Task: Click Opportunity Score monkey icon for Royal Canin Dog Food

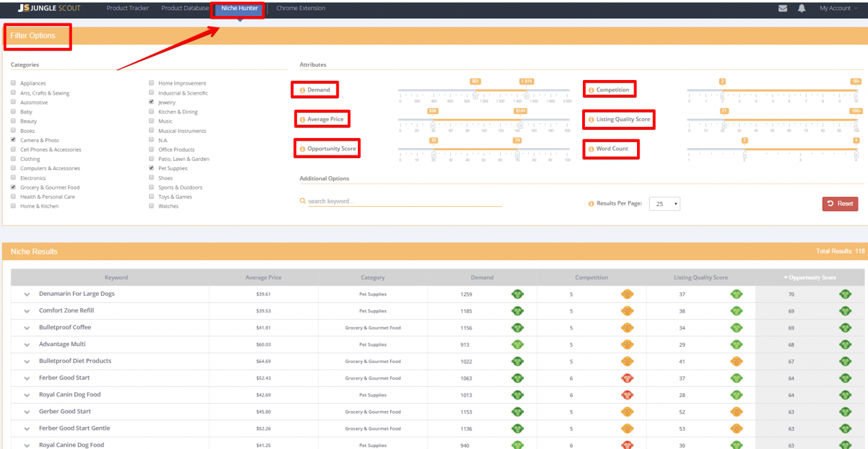Action: click(845, 394)
